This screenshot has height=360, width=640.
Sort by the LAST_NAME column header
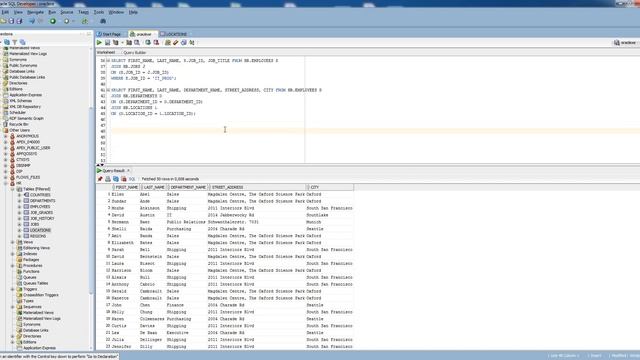154,187
